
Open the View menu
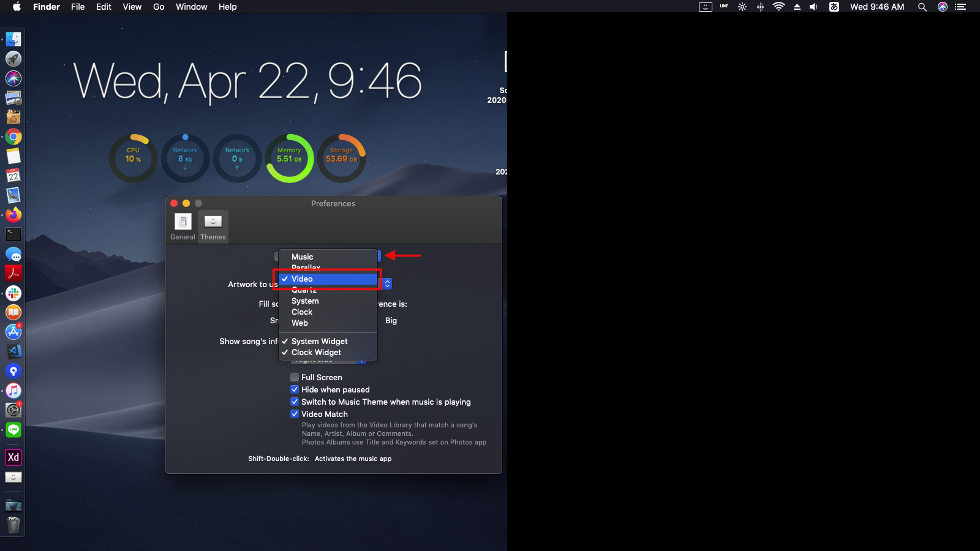click(x=132, y=7)
